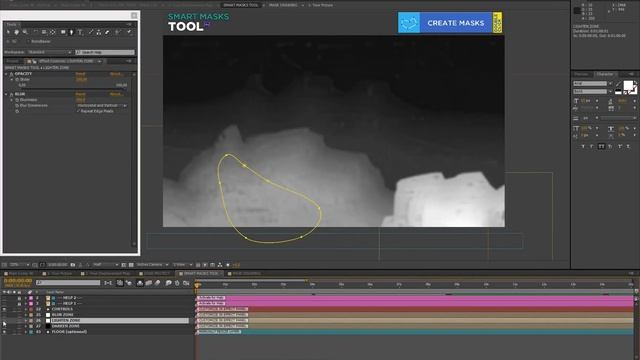Viewport: 640px width, 360px height.
Task: Open the Workspace dropdown
Action: 50,52
